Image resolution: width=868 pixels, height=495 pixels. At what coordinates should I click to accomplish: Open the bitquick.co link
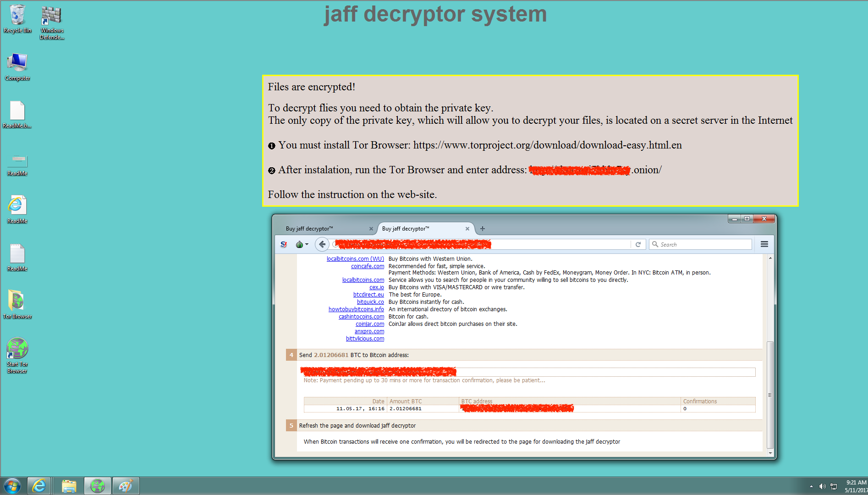370,302
